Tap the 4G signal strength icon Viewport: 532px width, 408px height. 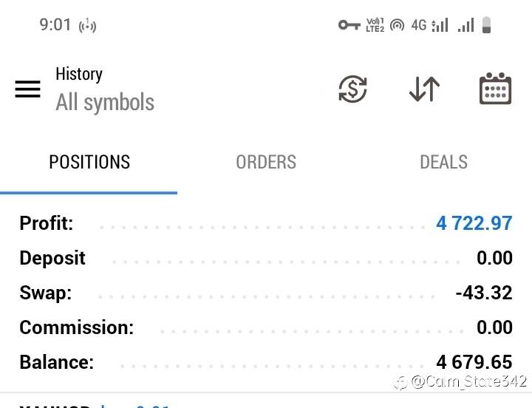click(x=430, y=25)
